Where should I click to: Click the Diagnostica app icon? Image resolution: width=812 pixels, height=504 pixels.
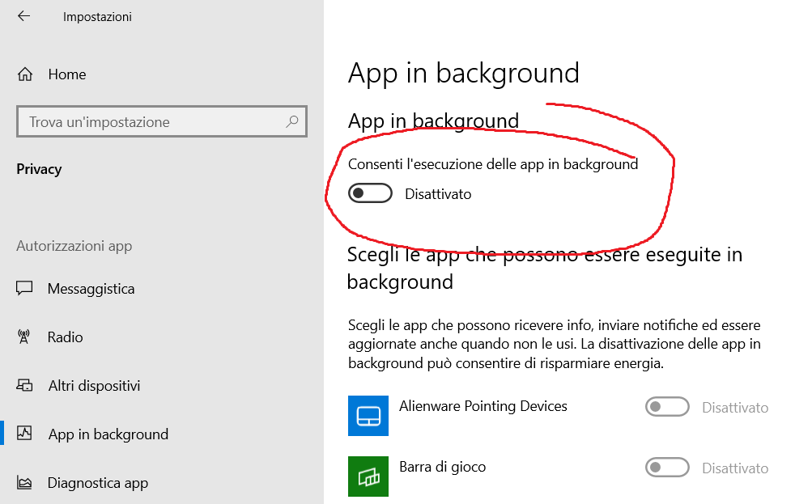point(24,483)
